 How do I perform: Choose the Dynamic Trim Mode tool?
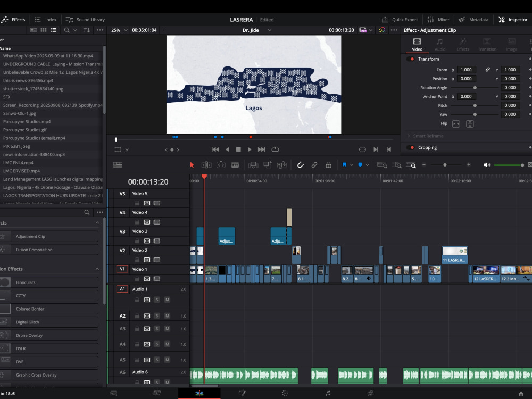point(221,165)
